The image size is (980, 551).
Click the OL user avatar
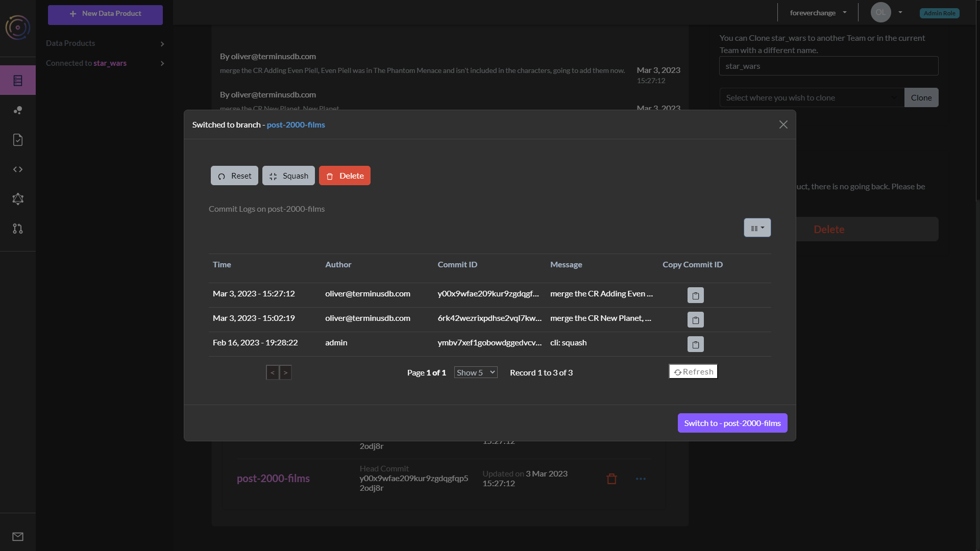click(880, 12)
